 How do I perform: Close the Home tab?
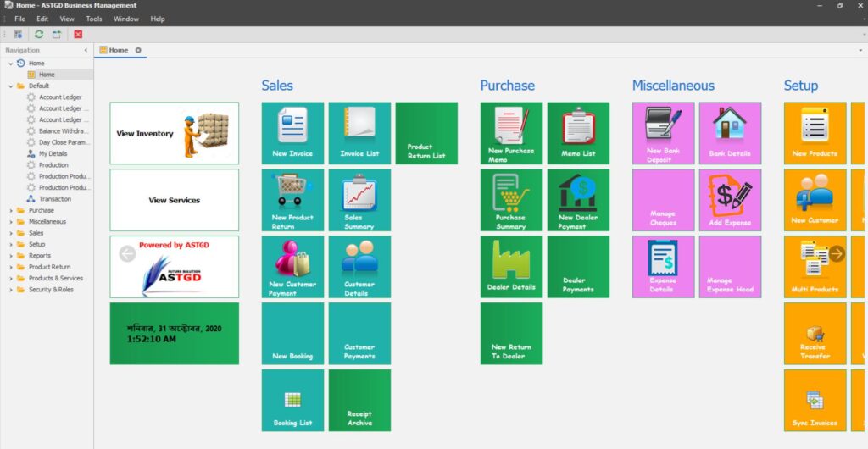tap(138, 50)
